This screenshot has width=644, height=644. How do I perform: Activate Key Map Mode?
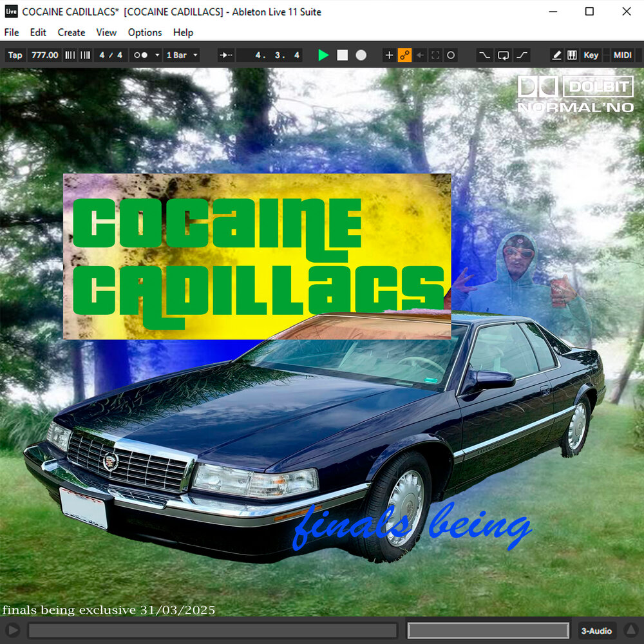click(x=591, y=55)
